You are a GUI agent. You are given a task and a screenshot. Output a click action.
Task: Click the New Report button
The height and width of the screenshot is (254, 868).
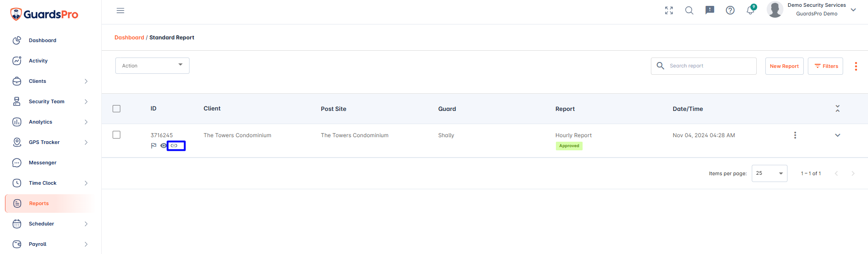click(x=784, y=66)
